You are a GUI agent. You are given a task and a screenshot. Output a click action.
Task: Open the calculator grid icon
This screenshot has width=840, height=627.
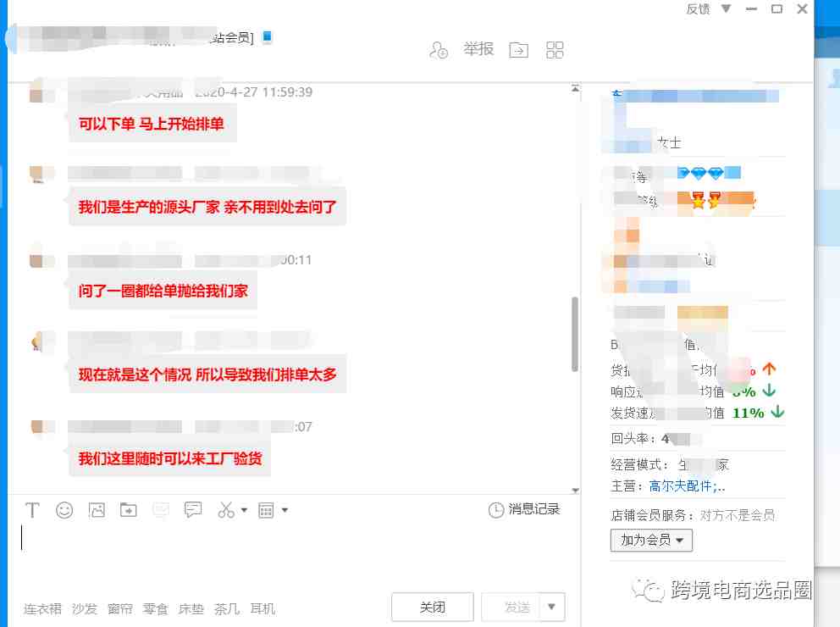click(x=266, y=510)
